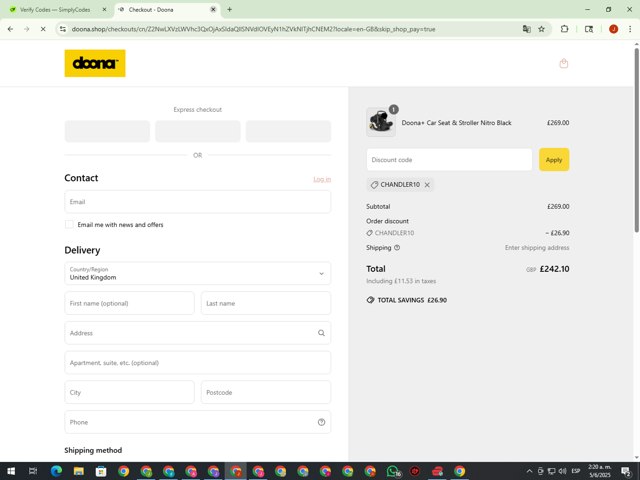This screenshot has height=480, width=640.
Task: Show hidden system tray icons
Action: click(529, 471)
